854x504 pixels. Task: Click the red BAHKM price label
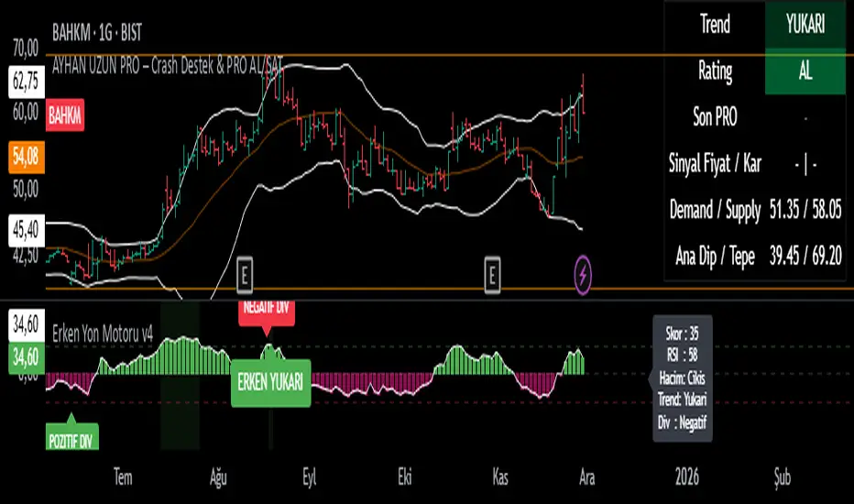click(x=65, y=115)
